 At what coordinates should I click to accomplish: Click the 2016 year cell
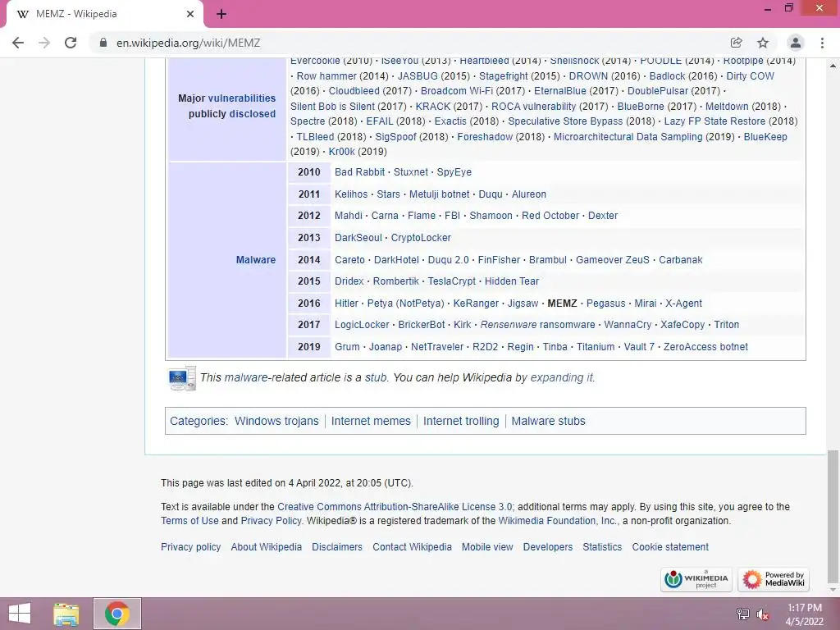pyautogui.click(x=309, y=304)
